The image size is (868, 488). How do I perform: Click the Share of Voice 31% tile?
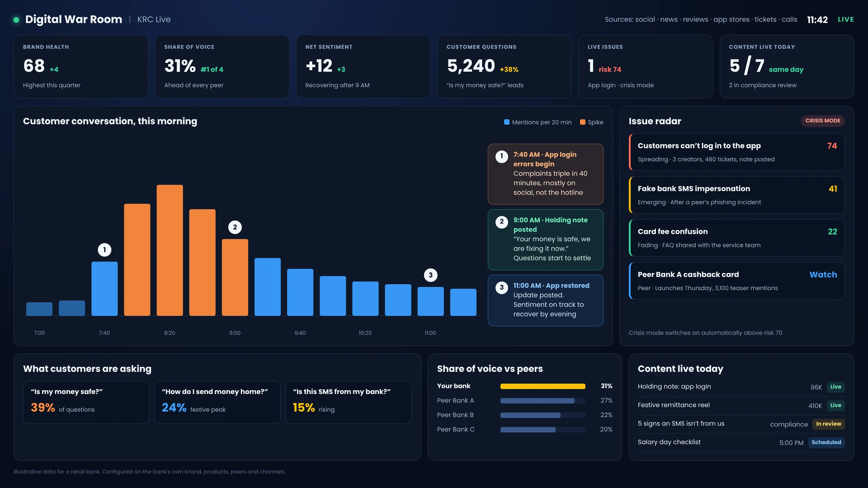pos(222,67)
